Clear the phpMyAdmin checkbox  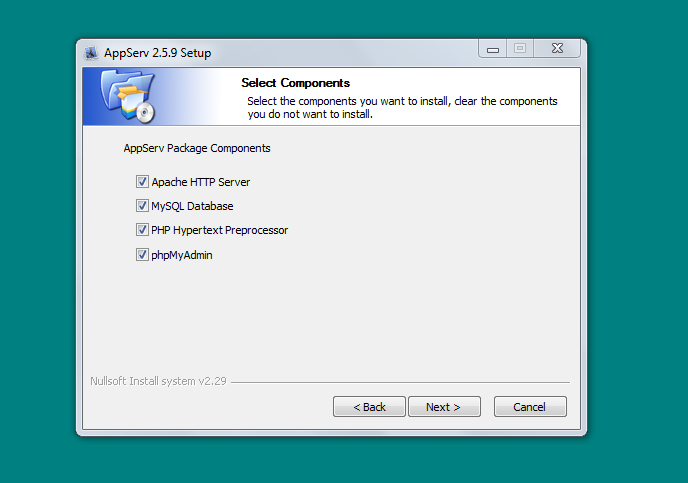tap(142, 255)
